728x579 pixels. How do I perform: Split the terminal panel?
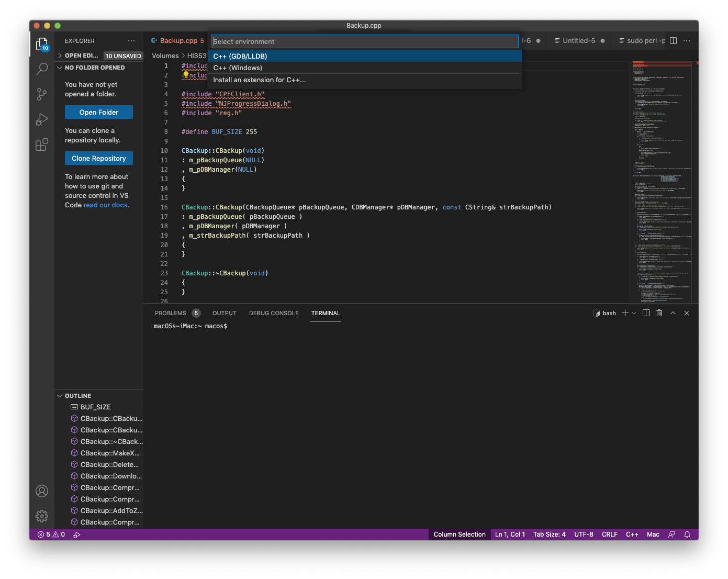coord(646,313)
